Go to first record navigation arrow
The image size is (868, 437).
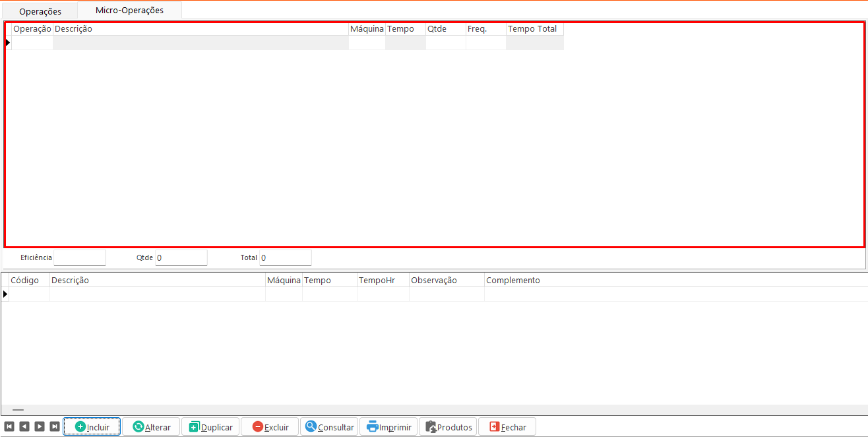tap(9, 426)
